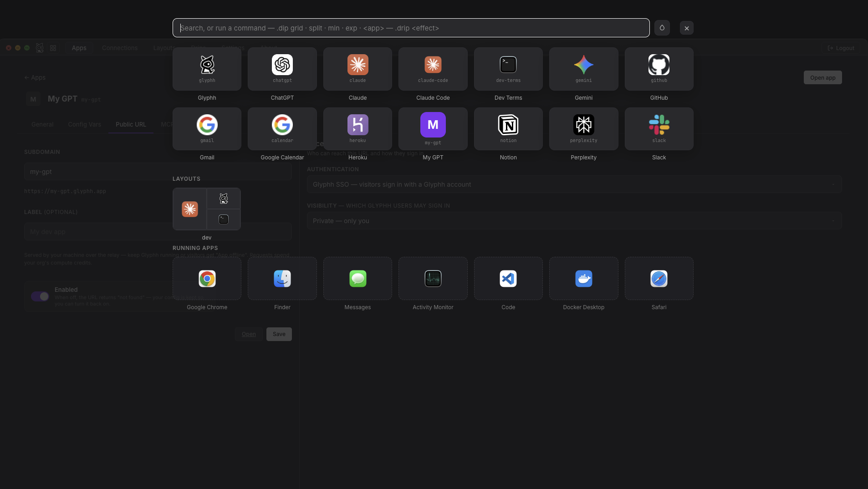
Task: Open the Claude app tile
Action: tap(357, 69)
